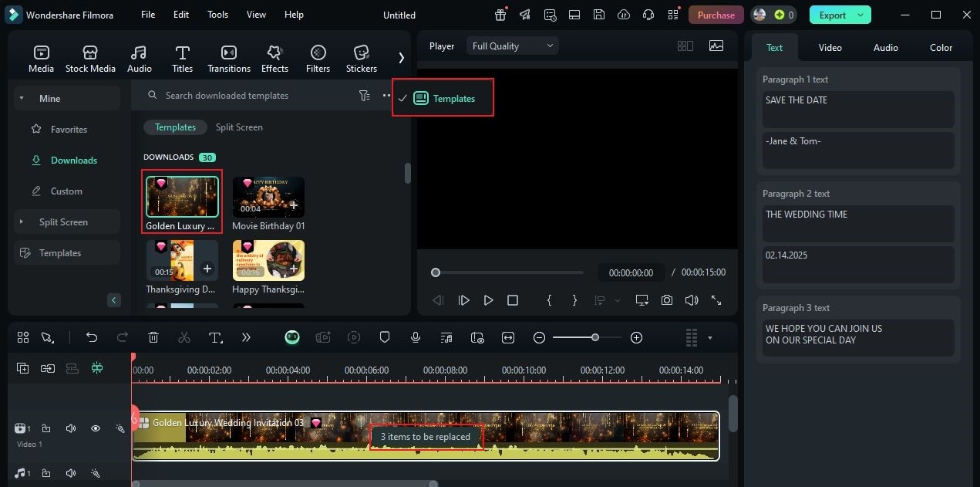
Task: Expand the Split Screen sidebar section
Action: pyautogui.click(x=22, y=222)
